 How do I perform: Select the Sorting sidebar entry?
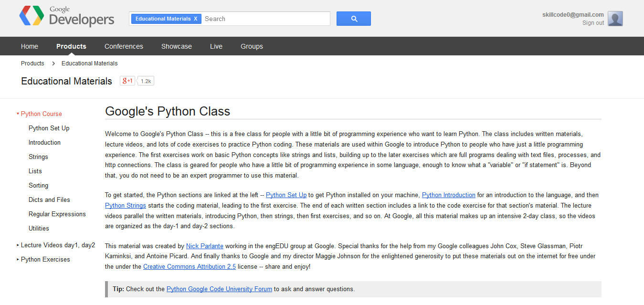point(38,185)
